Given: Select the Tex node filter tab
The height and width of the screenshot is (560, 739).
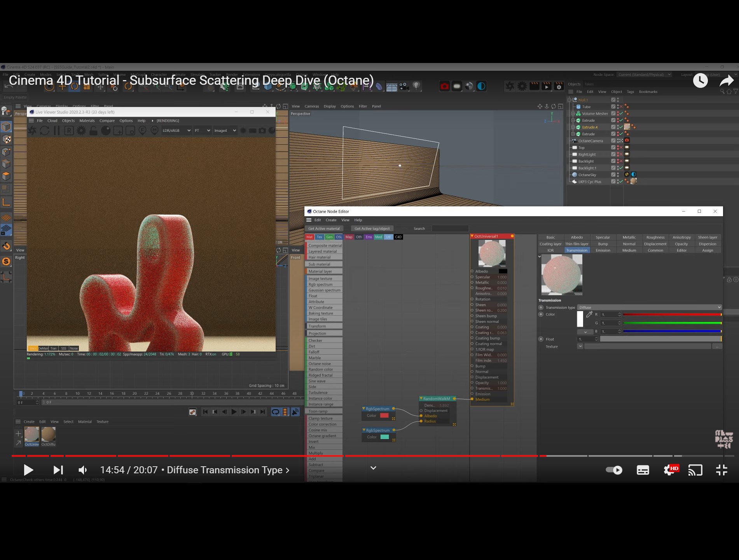Looking at the screenshot, I should (319, 237).
